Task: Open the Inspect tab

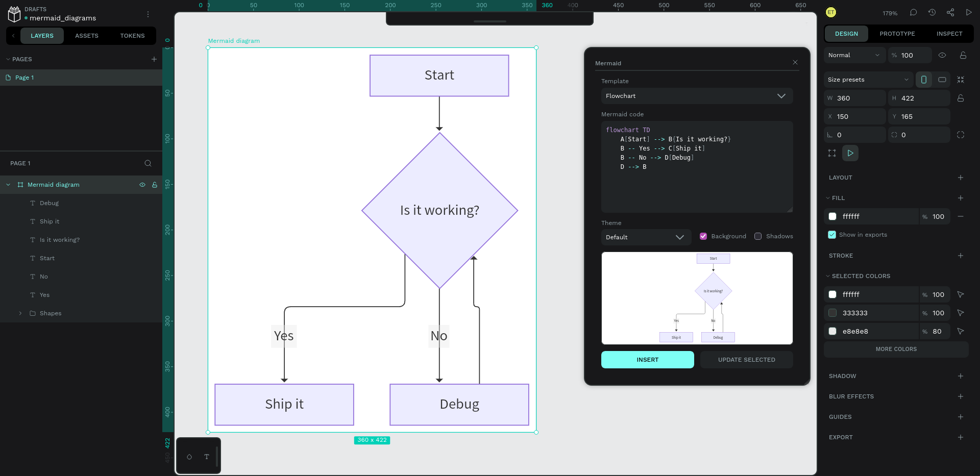Action: (x=949, y=34)
